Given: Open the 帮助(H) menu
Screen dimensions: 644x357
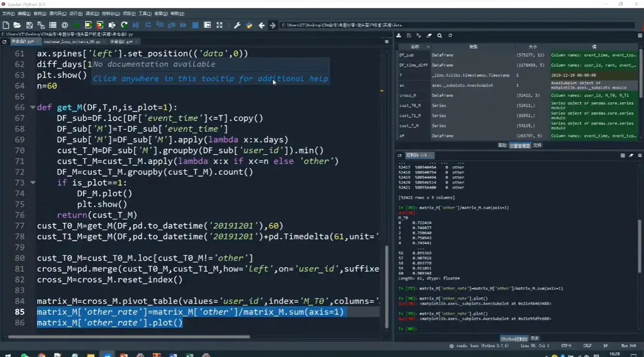Looking at the screenshot, I should point(178,14).
